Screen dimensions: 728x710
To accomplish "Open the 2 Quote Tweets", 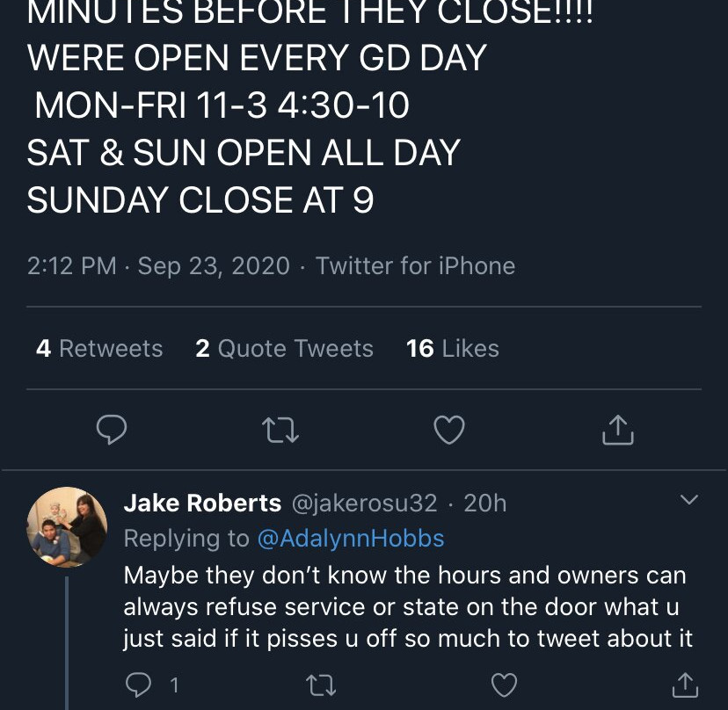I will pyautogui.click(x=284, y=349).
